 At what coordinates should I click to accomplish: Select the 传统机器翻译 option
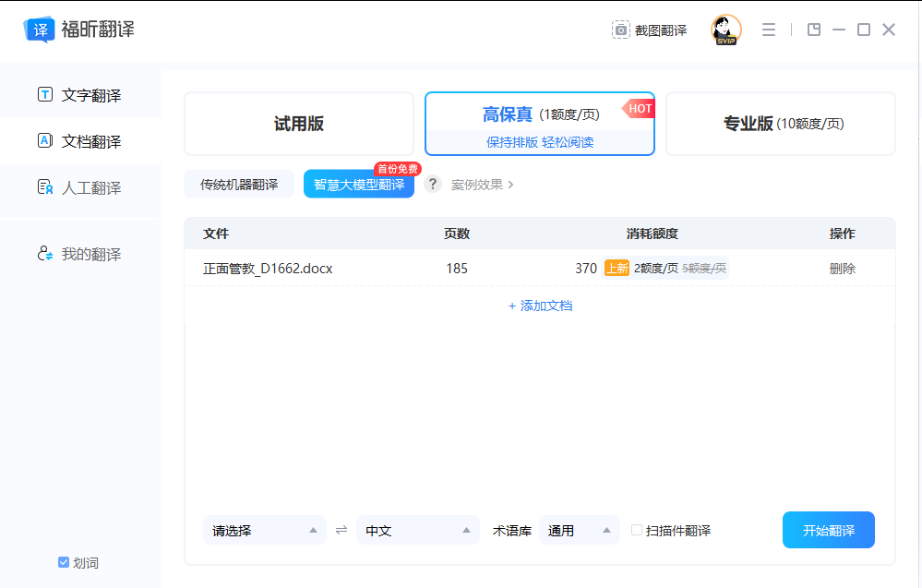239,185
